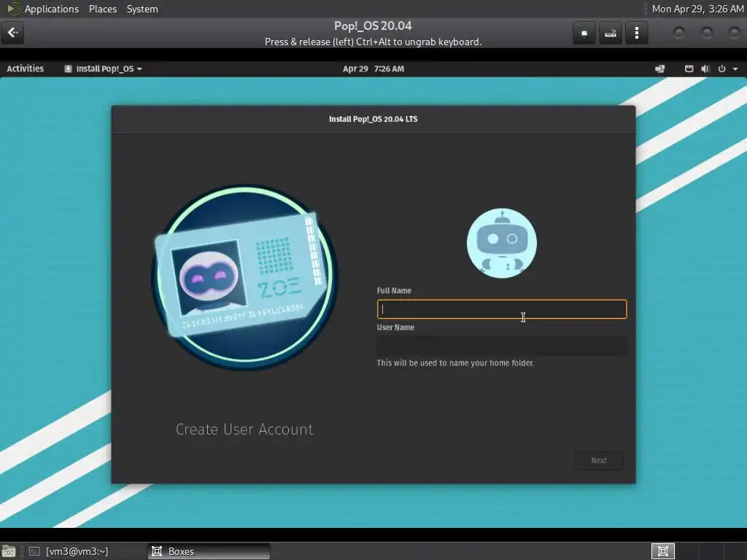Screen dimensions: 747x560
Task: Expand the guest system menu arrow
Action: coord(735,69)
